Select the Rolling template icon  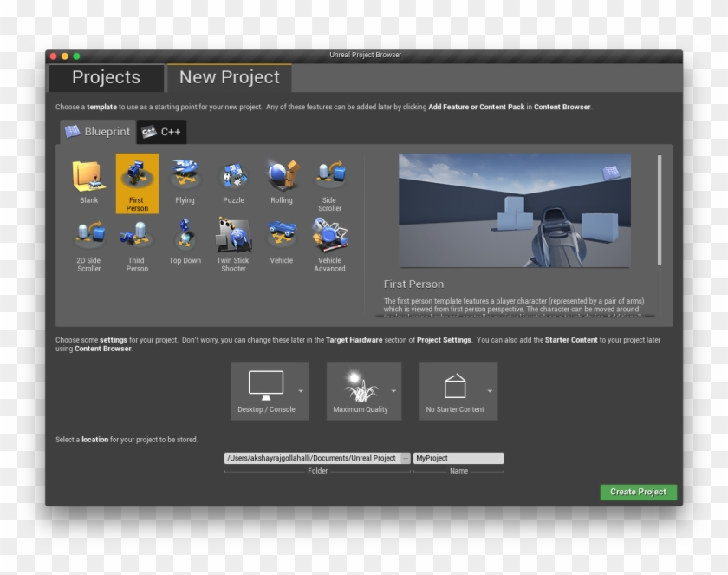tap(282, 183)
